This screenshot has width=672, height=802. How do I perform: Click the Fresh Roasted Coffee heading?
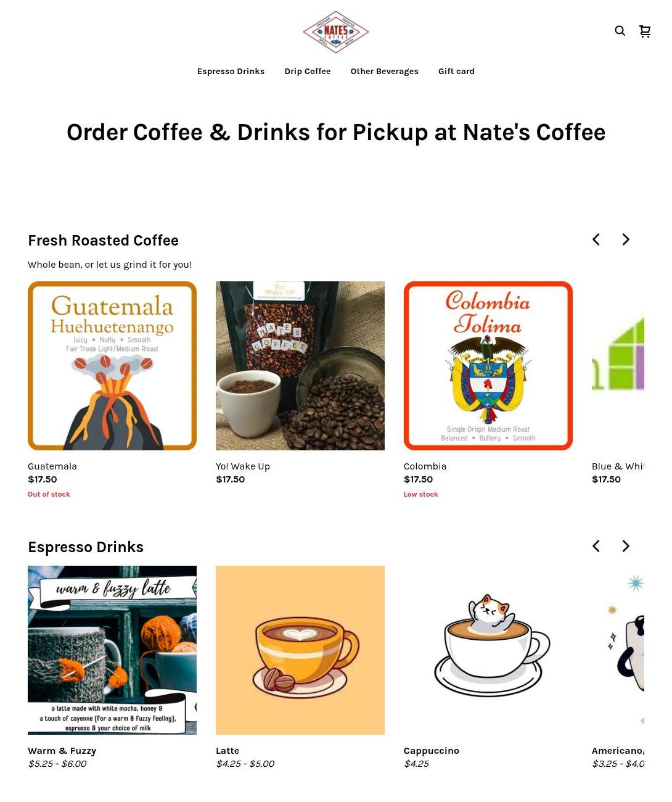point(103,241)
